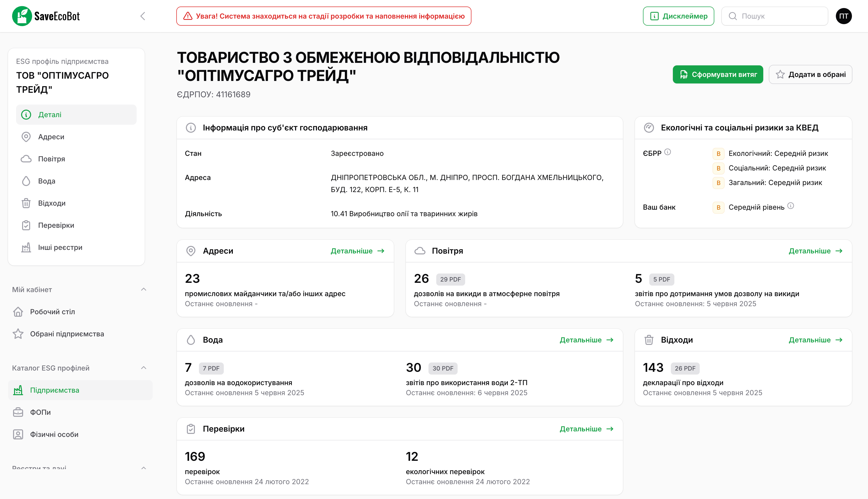Select the Деталі section icon in sidebar

point(26,114)
